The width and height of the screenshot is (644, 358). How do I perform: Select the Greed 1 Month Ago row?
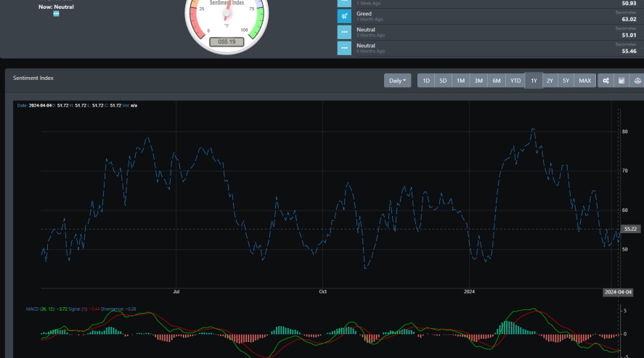click(x=490, y=16)
